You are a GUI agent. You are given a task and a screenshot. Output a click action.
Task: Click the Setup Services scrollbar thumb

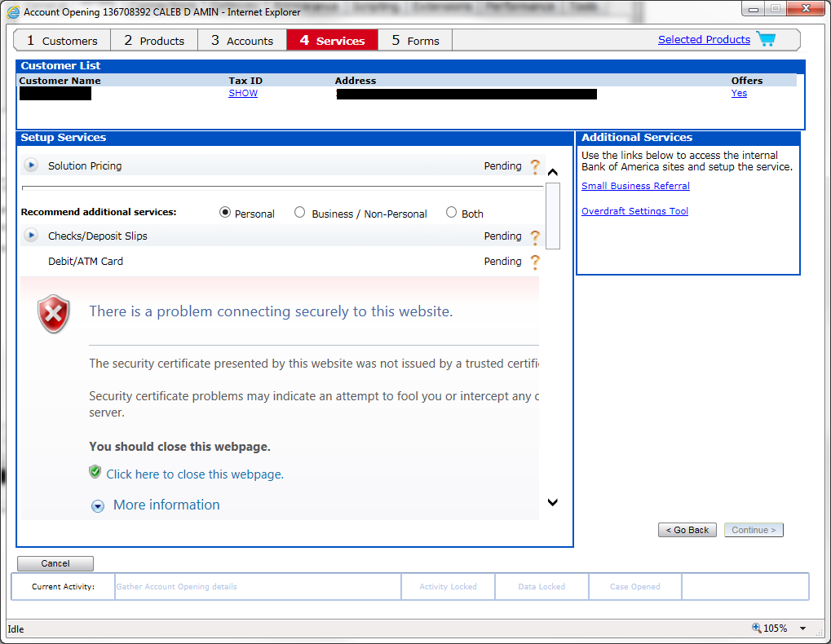pos(553,215)
